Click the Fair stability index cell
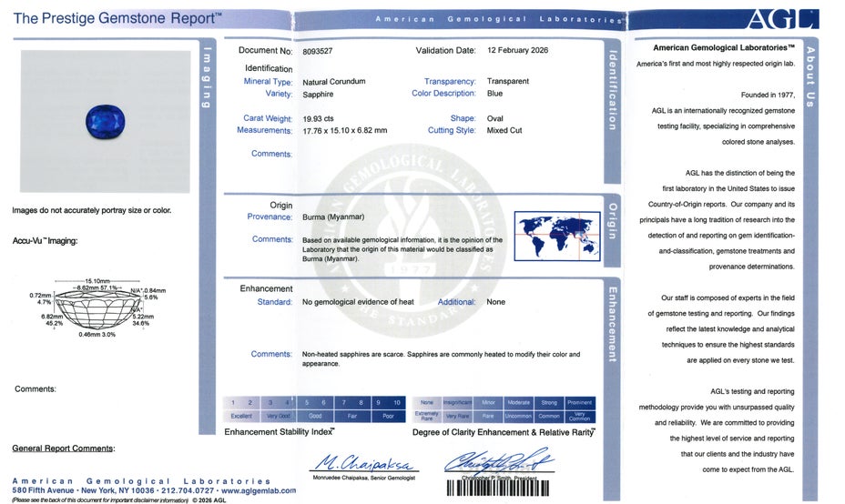The image size is (845, 504). pyautogui.click(x=351, y=417)
